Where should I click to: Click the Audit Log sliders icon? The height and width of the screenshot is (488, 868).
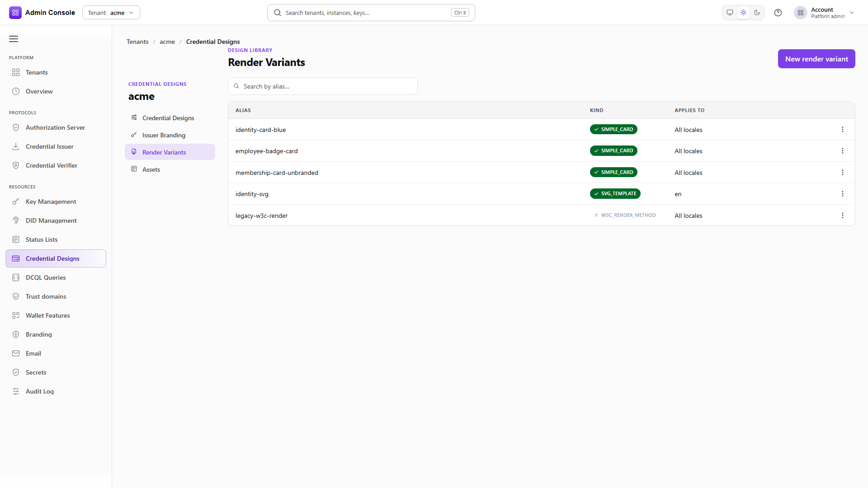(16, 391)
